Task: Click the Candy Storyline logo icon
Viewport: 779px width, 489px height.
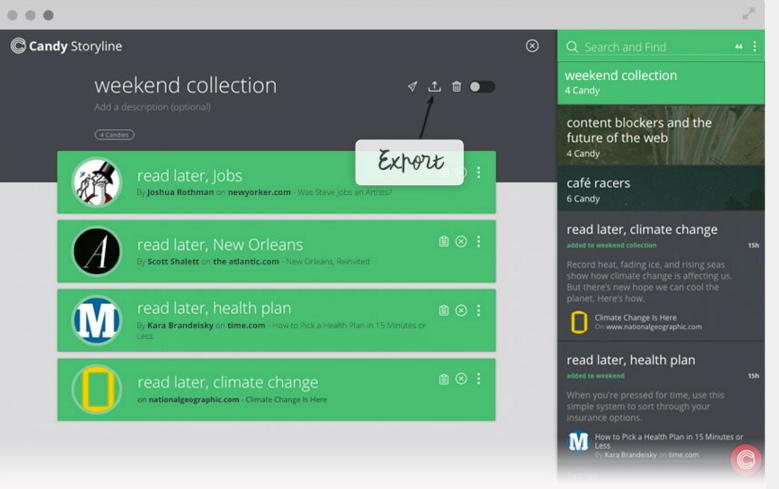Action: (18, 46)
